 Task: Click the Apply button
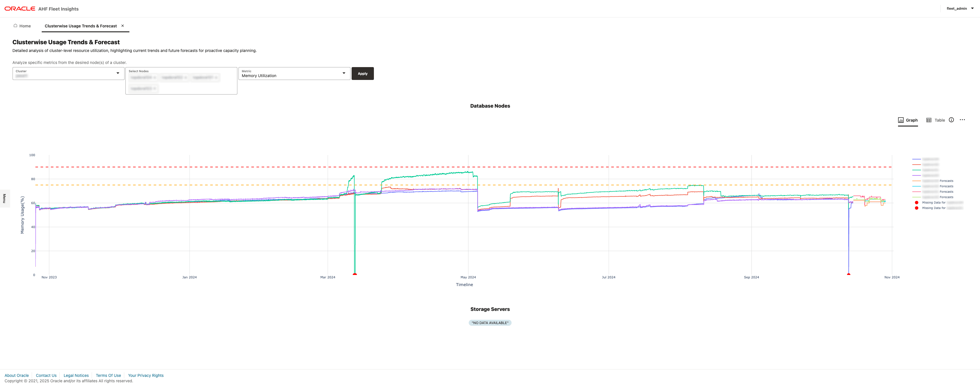[362, 73]
